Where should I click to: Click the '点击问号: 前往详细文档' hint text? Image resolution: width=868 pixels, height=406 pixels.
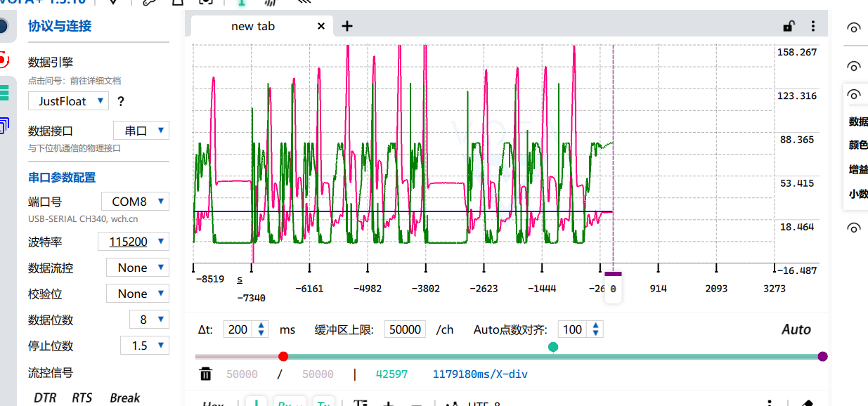[75, 81]
